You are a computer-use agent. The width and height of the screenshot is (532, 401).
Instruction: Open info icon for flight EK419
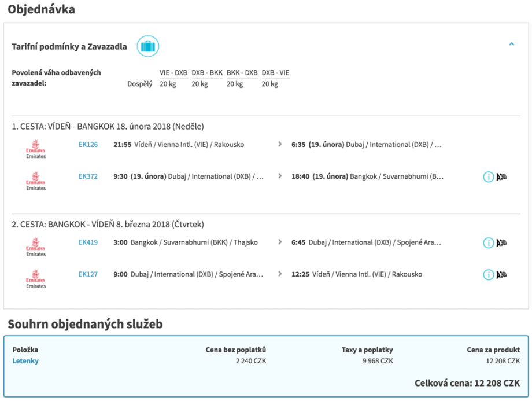pos(489,243)
